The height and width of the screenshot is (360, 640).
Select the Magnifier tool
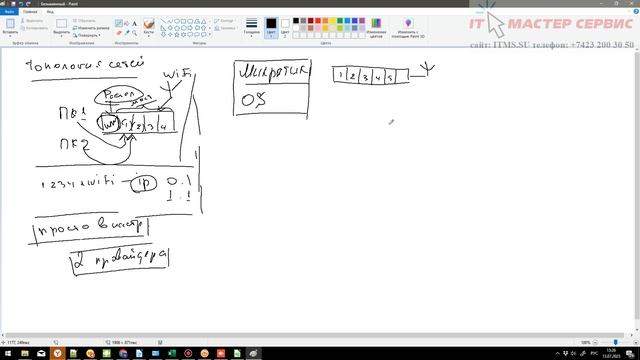pyautogui.click(x=134, y=32)
